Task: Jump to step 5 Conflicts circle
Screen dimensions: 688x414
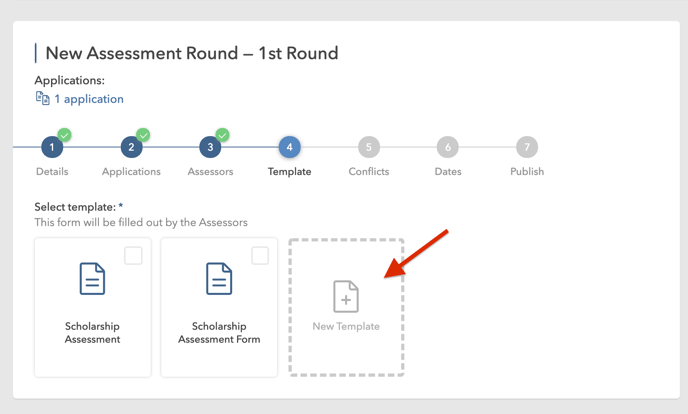Action: 368,147
